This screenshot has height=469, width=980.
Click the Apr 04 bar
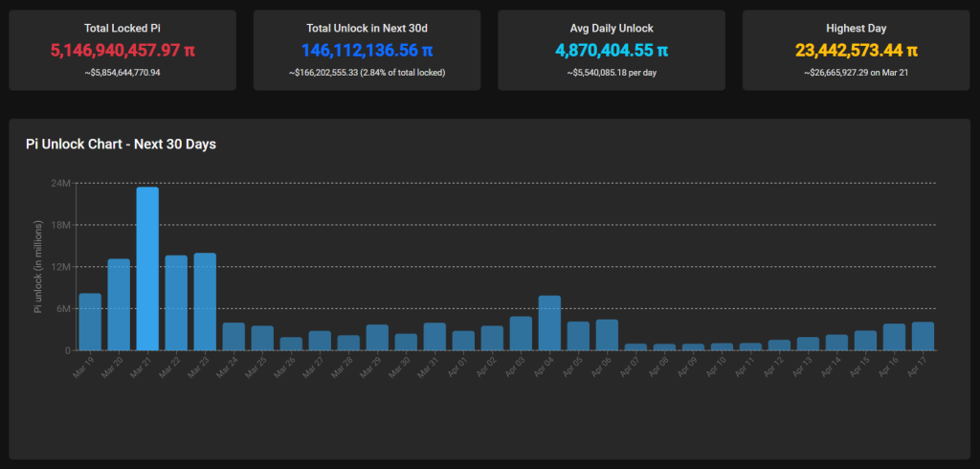point(549,323)
